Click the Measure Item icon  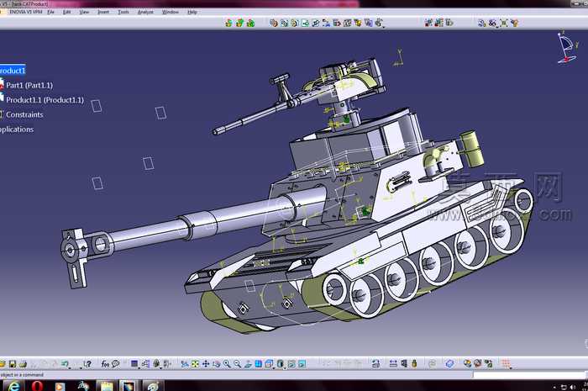tap(403, 363)
